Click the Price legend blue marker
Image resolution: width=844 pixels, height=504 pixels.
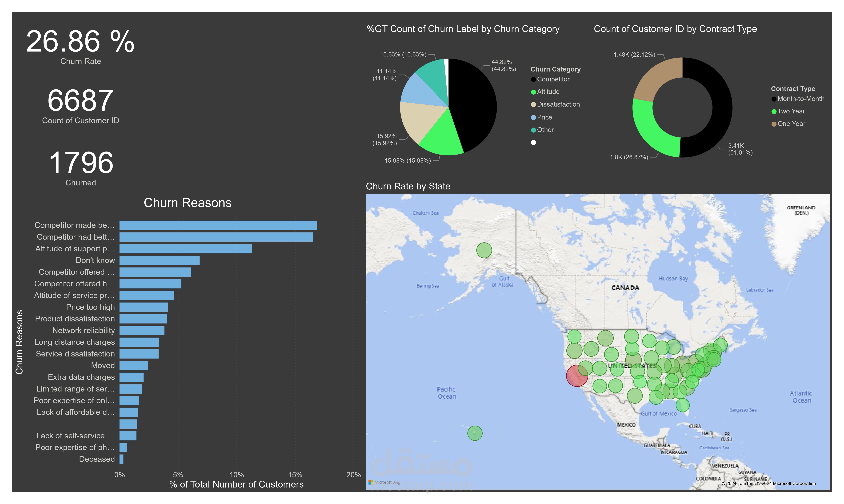pyautogui.click(x=533, y=117)
